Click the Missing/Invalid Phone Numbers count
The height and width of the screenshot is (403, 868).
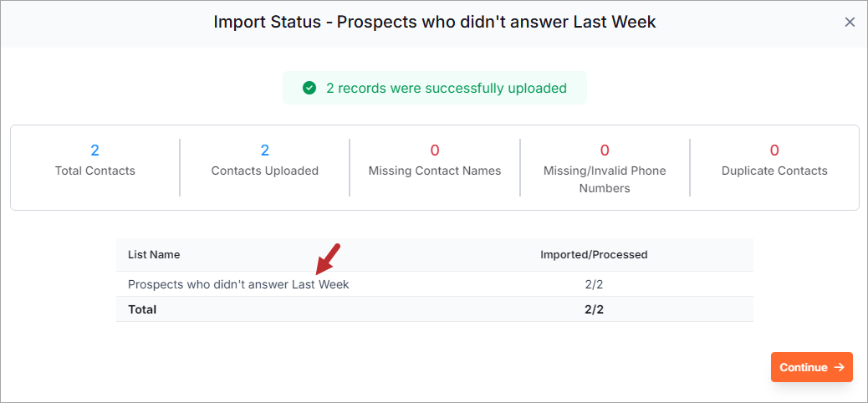tap(605, 150)
